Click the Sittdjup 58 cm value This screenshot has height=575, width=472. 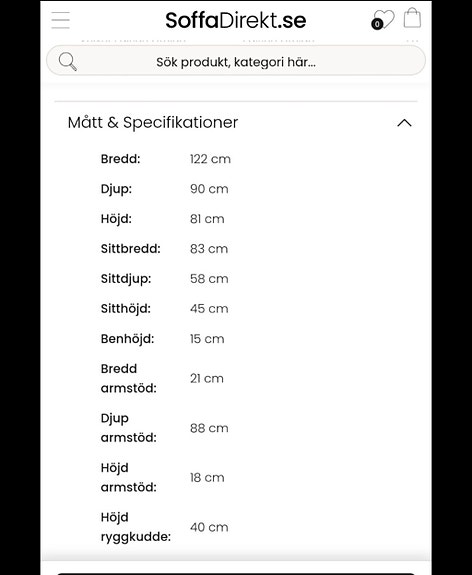click(209, 279)
